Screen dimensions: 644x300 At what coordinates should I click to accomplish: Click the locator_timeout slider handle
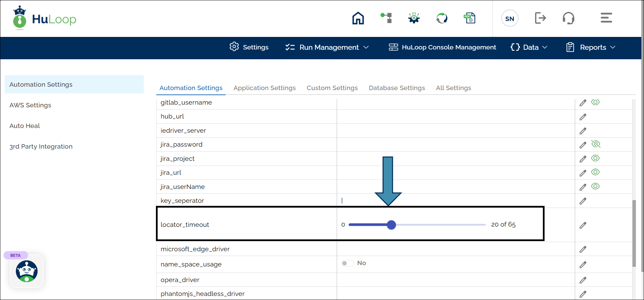(391, 225)
